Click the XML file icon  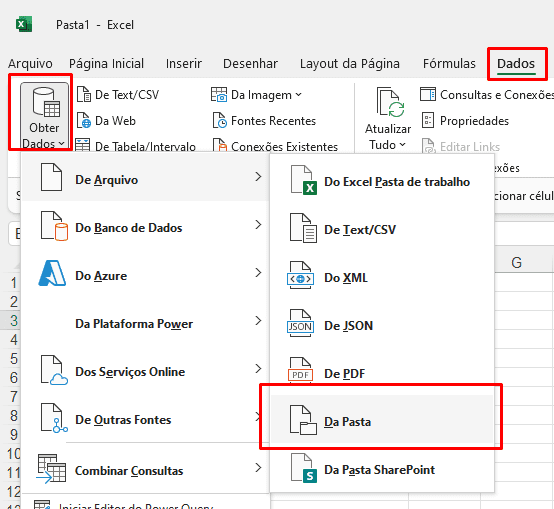[300, 276]
